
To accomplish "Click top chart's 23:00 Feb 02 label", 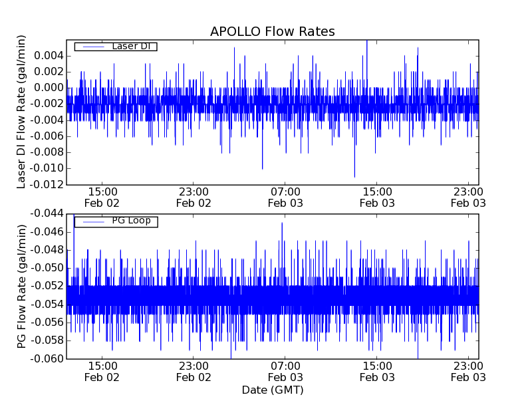I will 194,198.
